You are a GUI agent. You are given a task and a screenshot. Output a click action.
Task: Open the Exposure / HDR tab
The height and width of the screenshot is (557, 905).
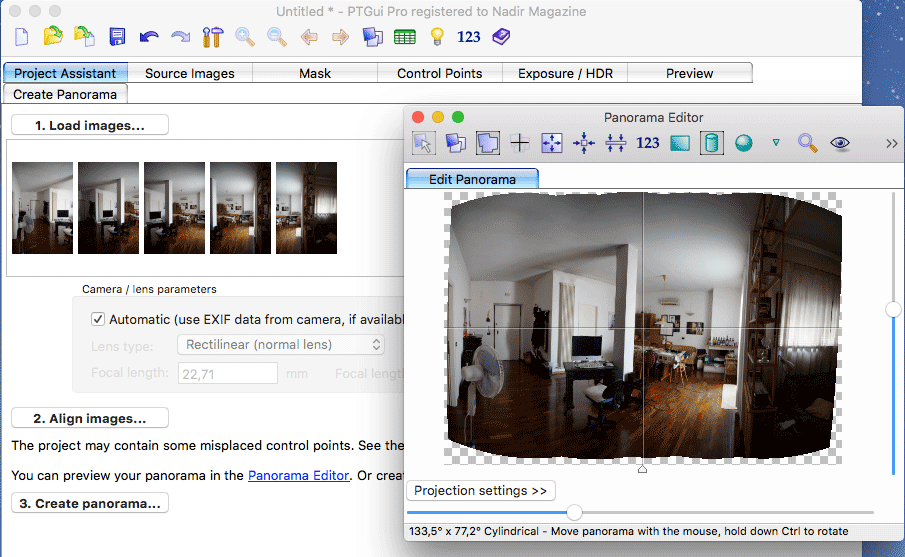point(565,73)
